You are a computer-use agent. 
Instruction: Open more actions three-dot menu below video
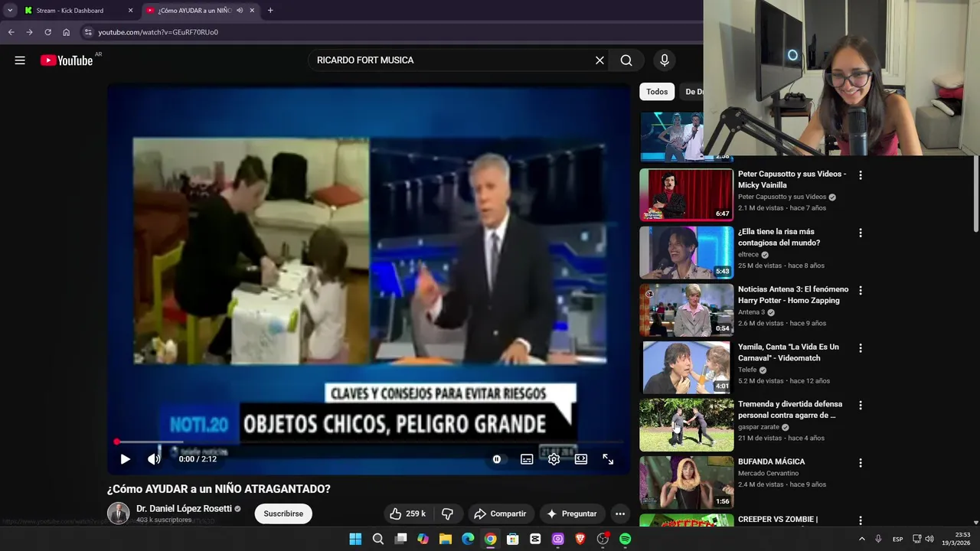620,514
